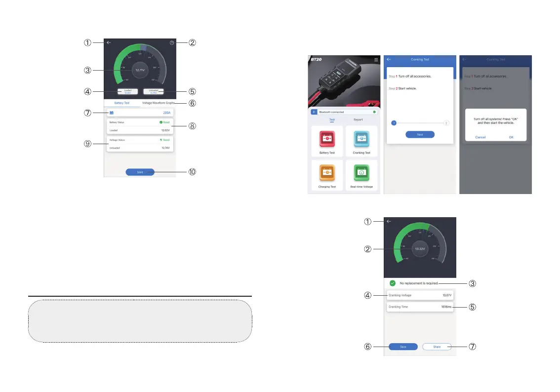The width and height of the screenshot is (560, 392).
Task: Tap the 13.32V gauge center reading
Action: [420, 249]
